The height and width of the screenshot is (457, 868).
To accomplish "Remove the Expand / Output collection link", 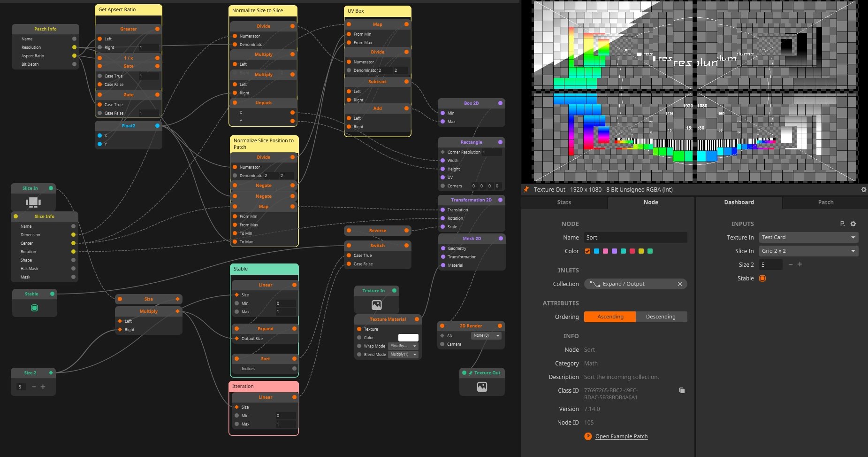I will click(679, 284).
